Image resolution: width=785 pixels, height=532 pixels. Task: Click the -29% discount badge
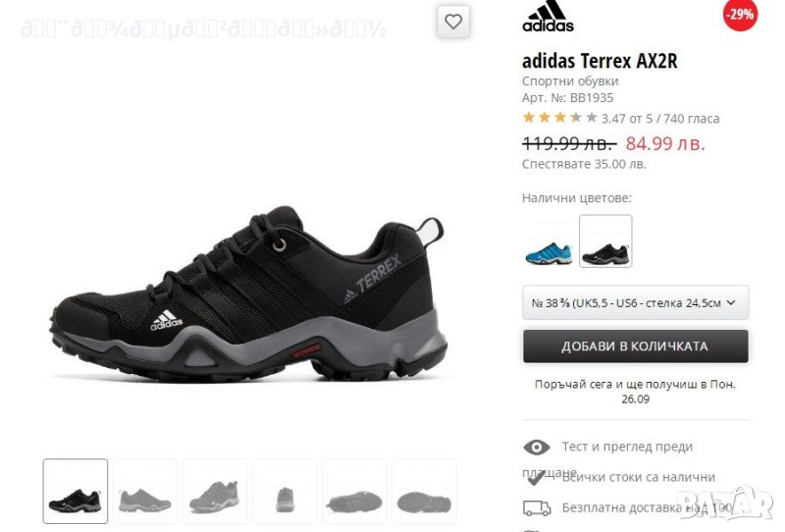pyautogui.click(x=740, y=15)
